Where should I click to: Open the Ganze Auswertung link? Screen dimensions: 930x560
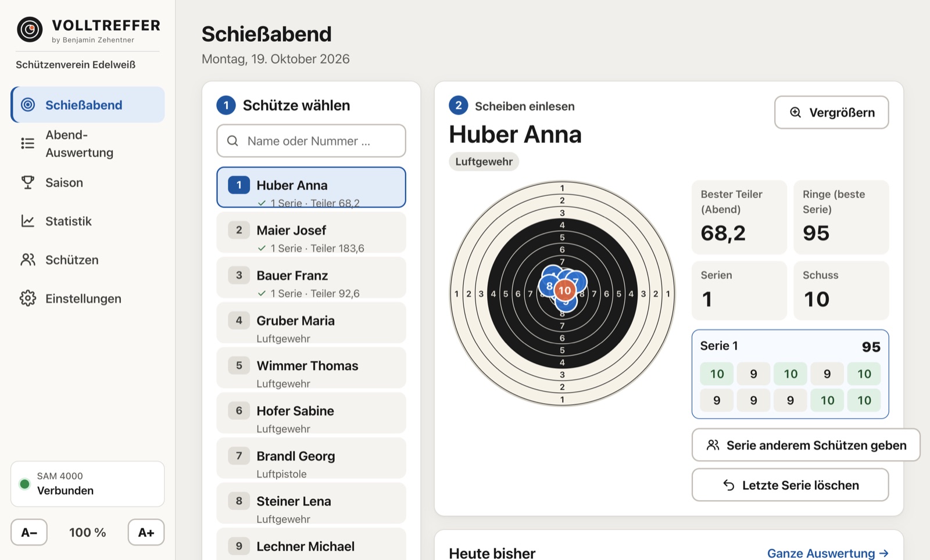click(828, 553)
